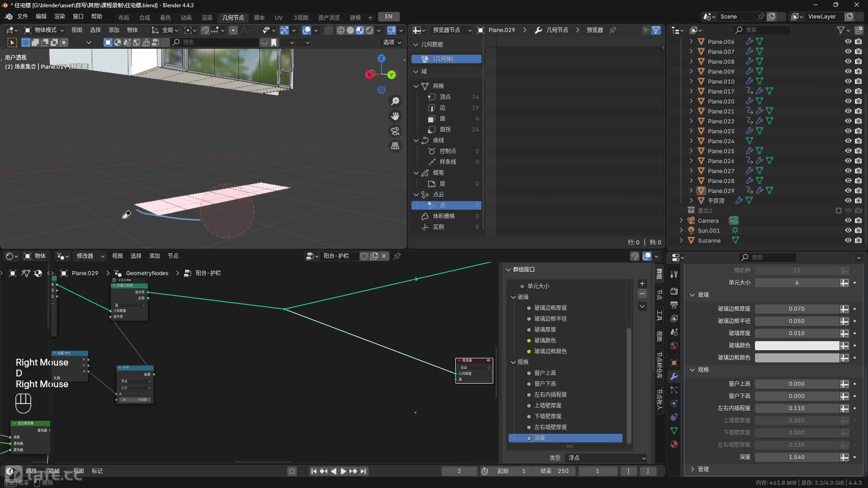868x488 pixels.
Task: Click the spreadsheet pin icon after 预览器
Action: coord(613,30)
